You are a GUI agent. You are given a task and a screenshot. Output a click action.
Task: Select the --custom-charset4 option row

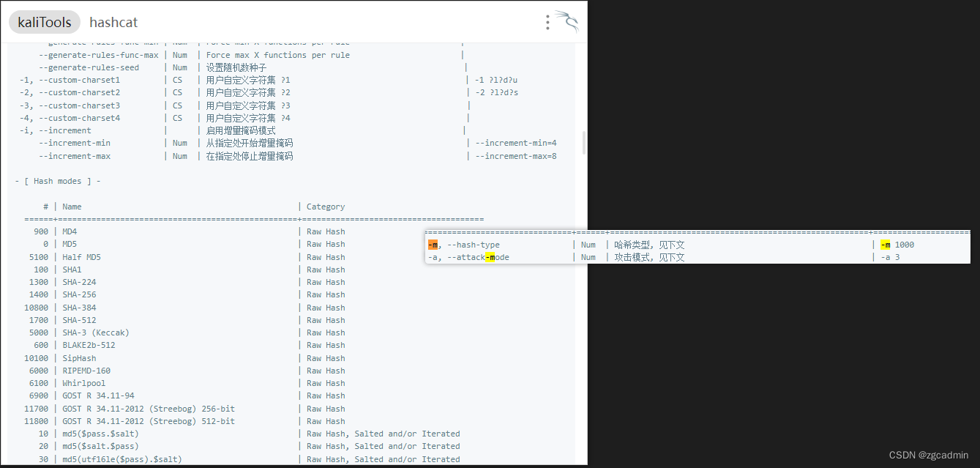[244, 118]
